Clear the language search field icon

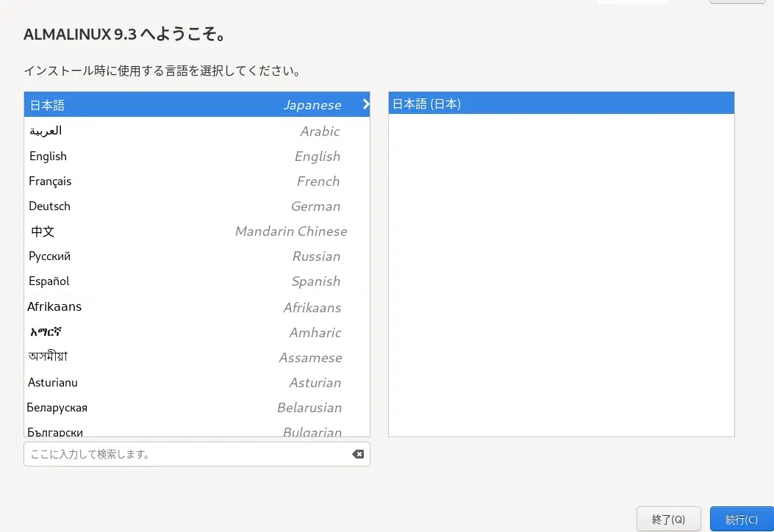coord(358,454)
